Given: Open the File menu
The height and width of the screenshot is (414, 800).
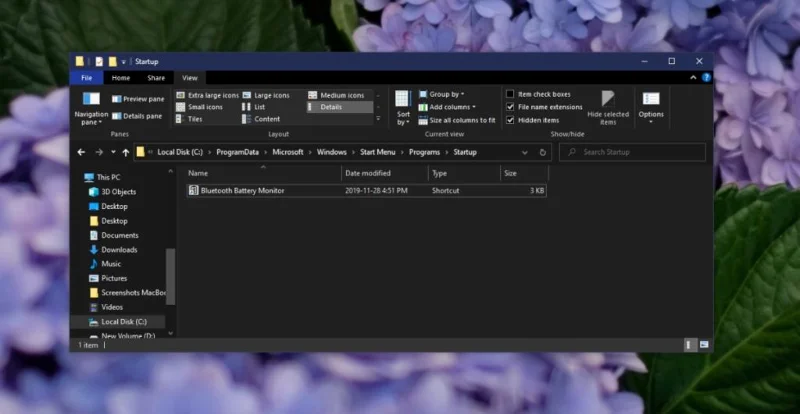Looking at the screenshot, I should 86,78.
